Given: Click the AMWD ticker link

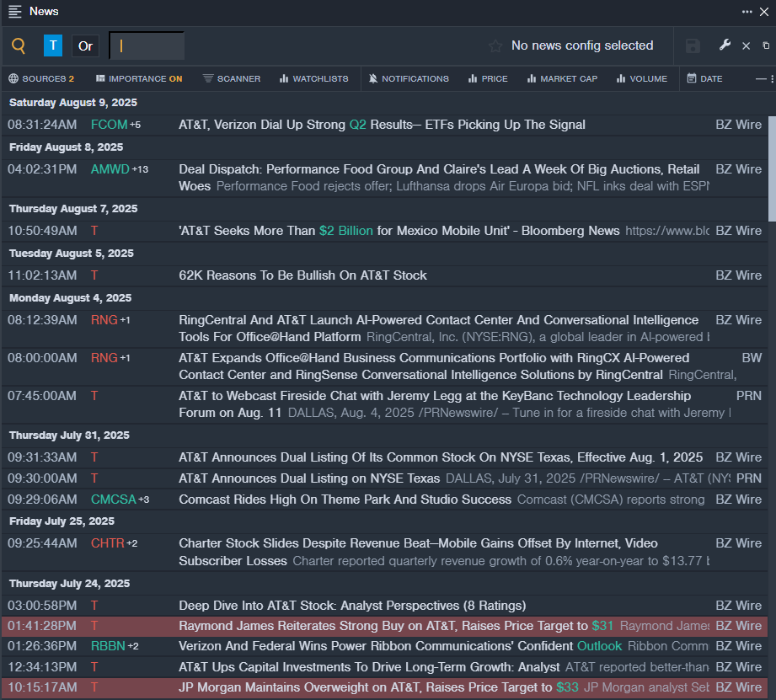Looking at the screenshot, I should 110,169.
